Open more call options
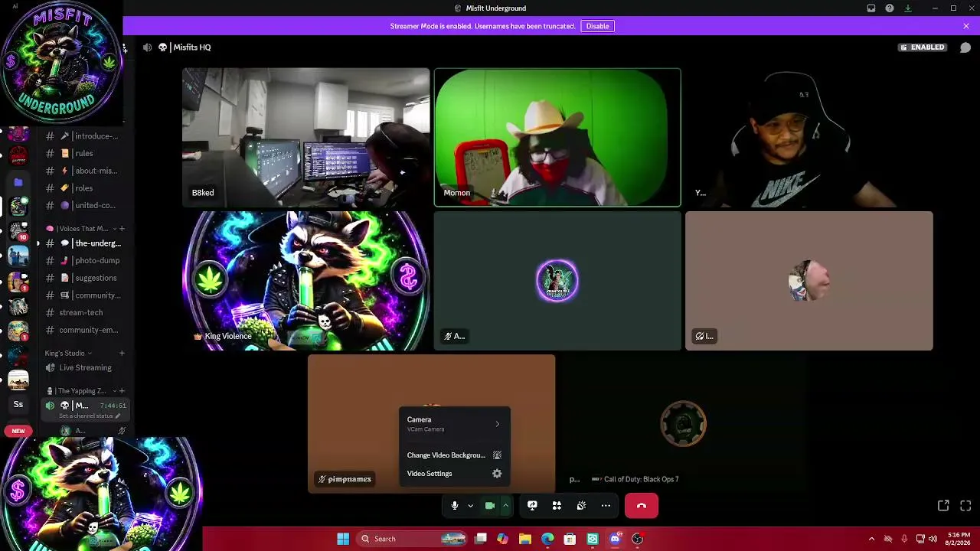The width and height of the screenshot is (980, 551). 606,506
